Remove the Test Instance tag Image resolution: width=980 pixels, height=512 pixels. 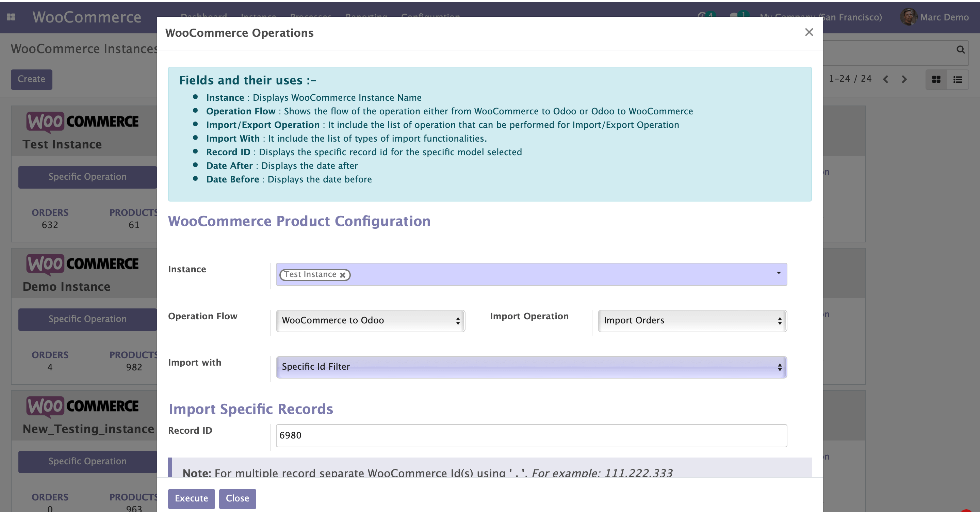pos(342,275)
